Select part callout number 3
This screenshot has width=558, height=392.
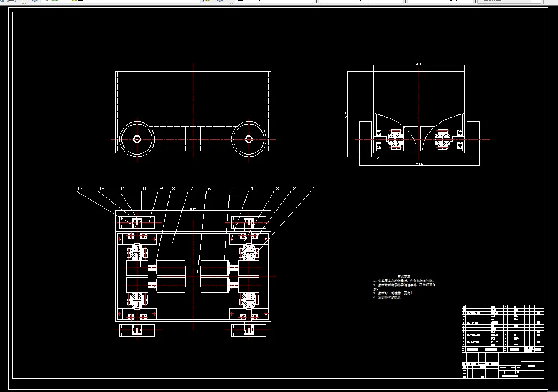click(278, 189)
